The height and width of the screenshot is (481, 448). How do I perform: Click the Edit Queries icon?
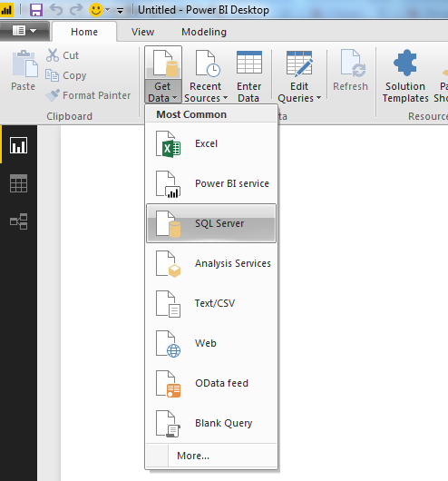[x=299, y=64]
